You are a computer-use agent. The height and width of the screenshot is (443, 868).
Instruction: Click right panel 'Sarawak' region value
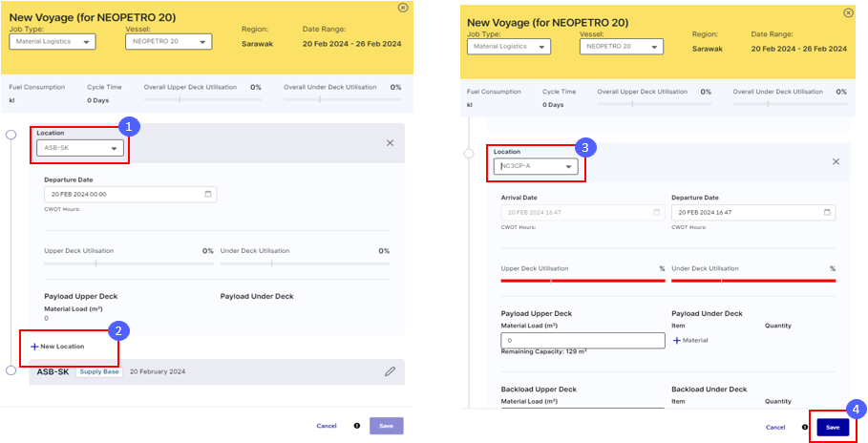[708, 49]
